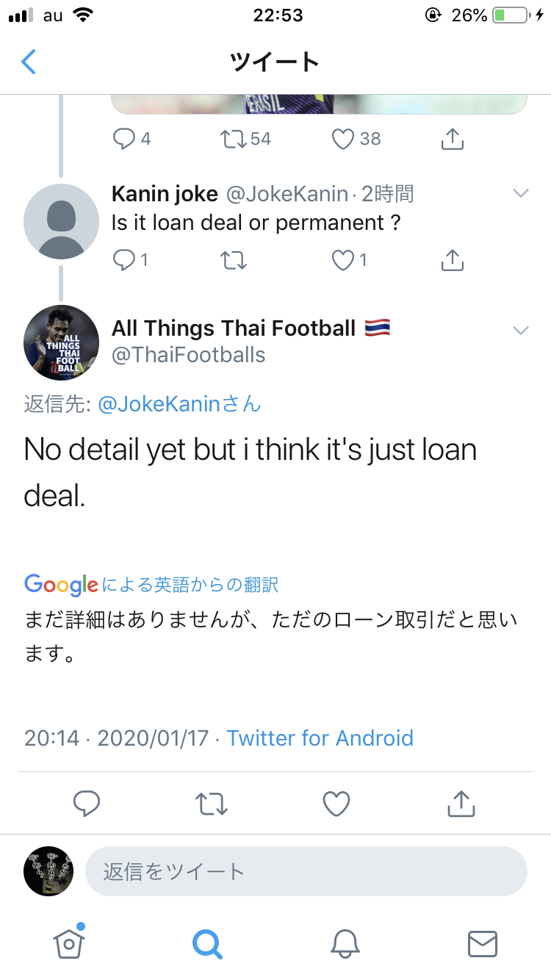Image resolution: width=551 pixels, height=980 pixels.
Task: Open the Messages envelope tab
Action: pyautogui.click(x=483, y=943)
